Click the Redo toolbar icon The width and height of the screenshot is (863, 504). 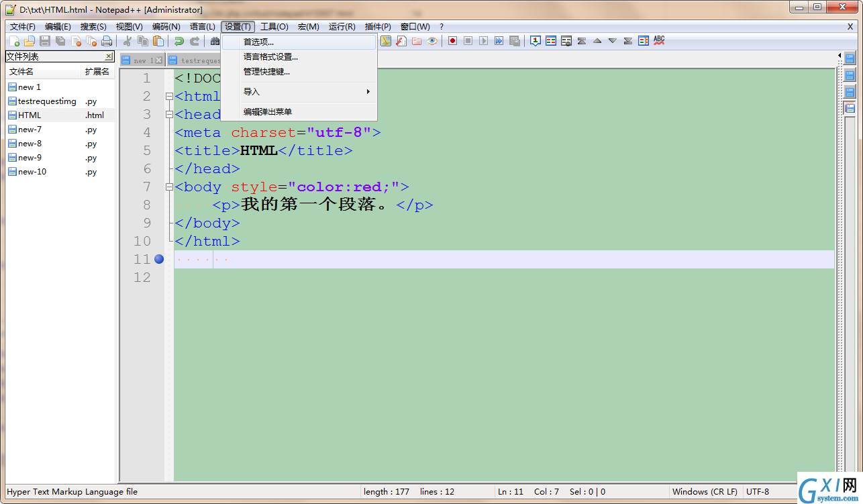pos(195,41)
